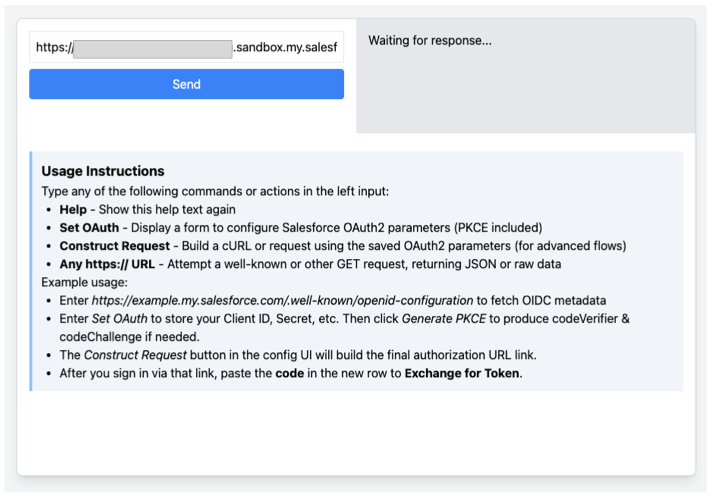This screenshot has height=498, width=722.
Task: Click '.sandbox.my.salesf' text inside the input
Action: (285, 47)
